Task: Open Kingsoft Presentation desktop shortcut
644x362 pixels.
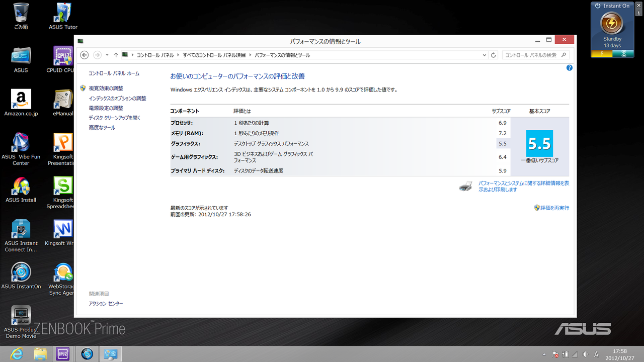Action: pos(61,149)
